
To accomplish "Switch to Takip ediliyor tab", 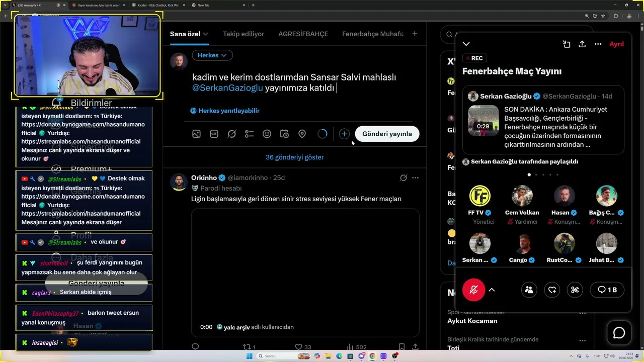I will [244, 34].
